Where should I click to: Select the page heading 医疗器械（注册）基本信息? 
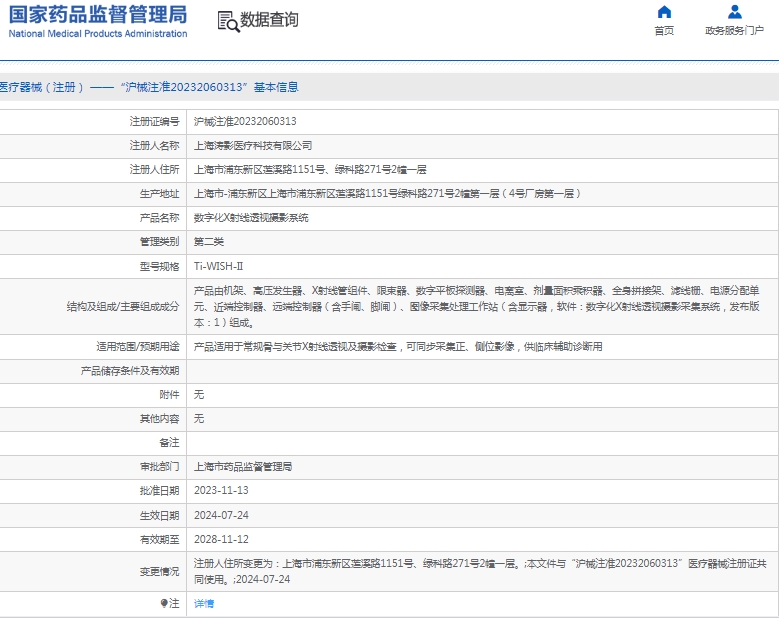pos(149,87)
